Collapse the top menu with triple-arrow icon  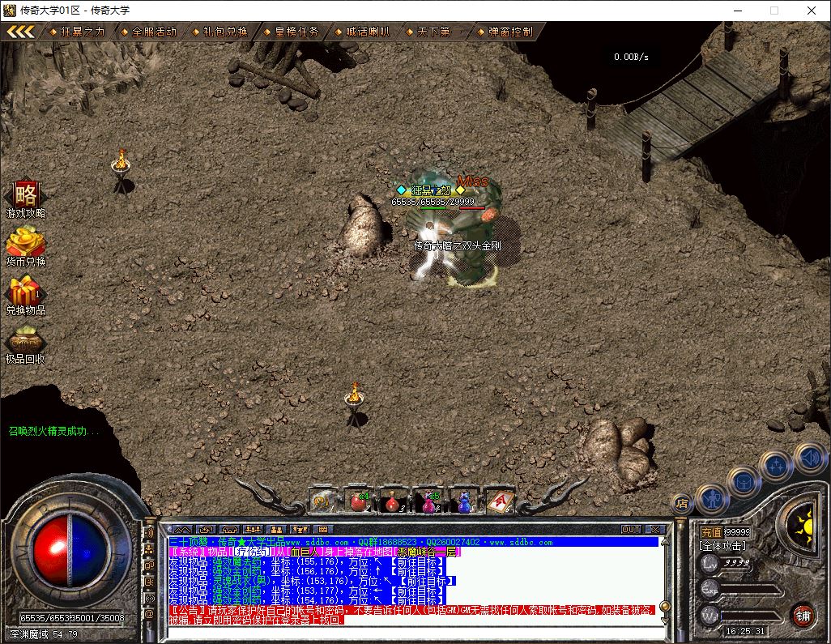point(20,32)
